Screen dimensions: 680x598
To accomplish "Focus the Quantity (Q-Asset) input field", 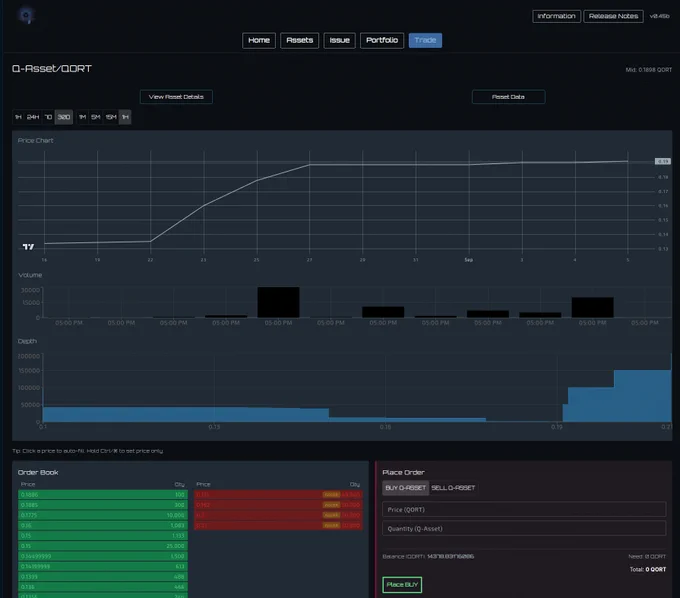I will (524, 529).
